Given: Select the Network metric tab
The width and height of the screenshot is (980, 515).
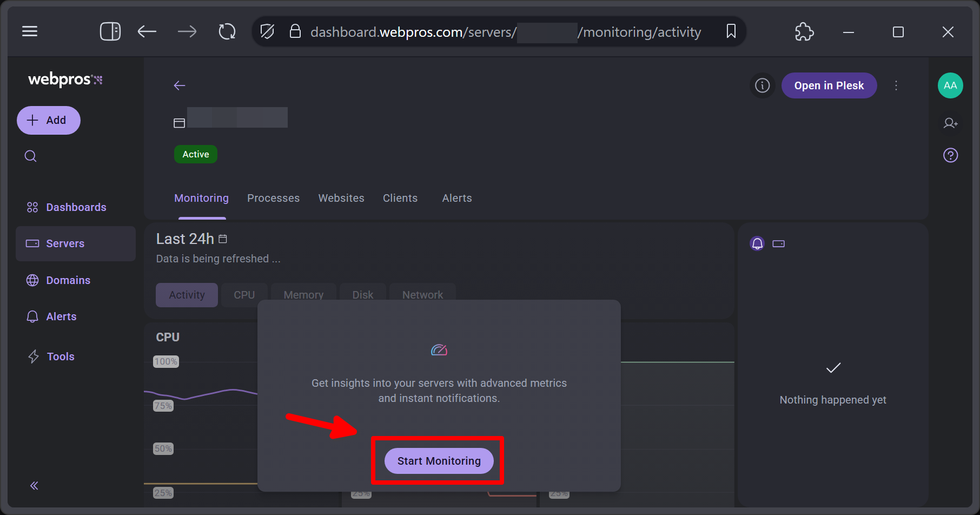Looking at the screenshot, I should [422, 295].
